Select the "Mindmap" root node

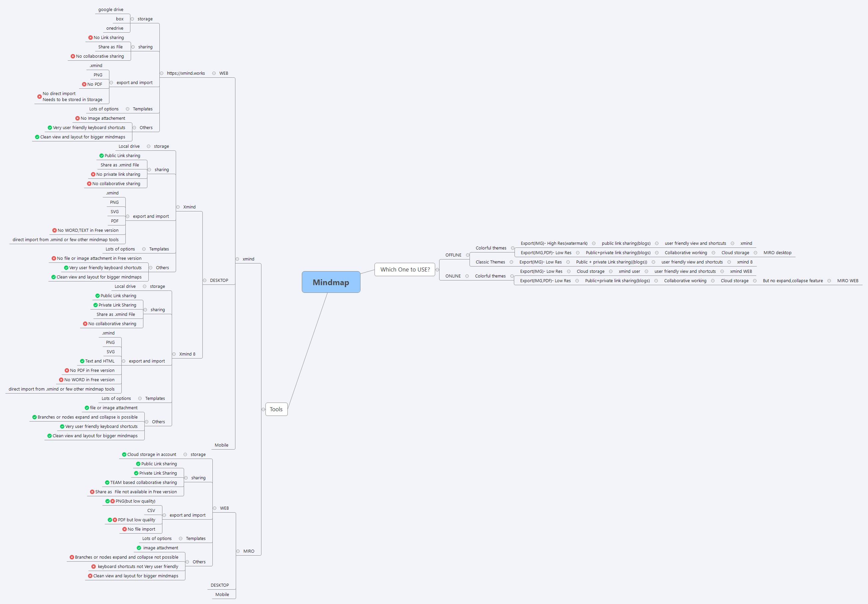pyautogui.click(x=331, y=282)
